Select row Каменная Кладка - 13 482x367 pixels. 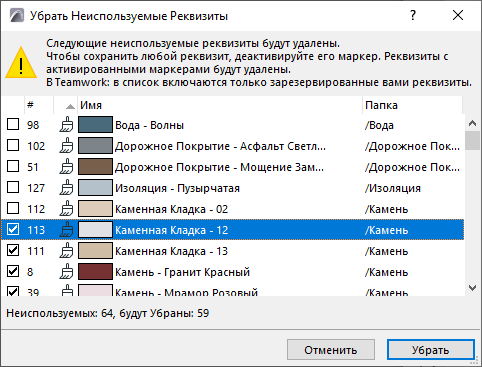point(232,251)
